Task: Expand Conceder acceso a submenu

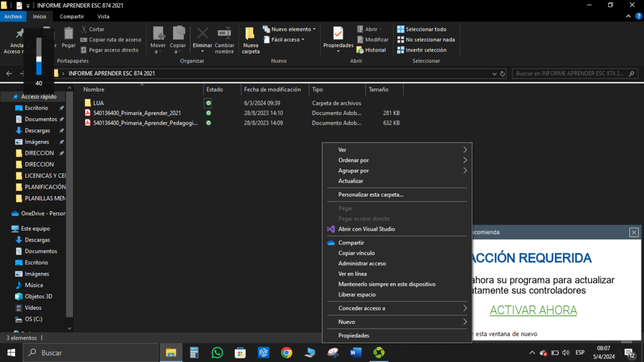Action: click(x=397, y=308)
